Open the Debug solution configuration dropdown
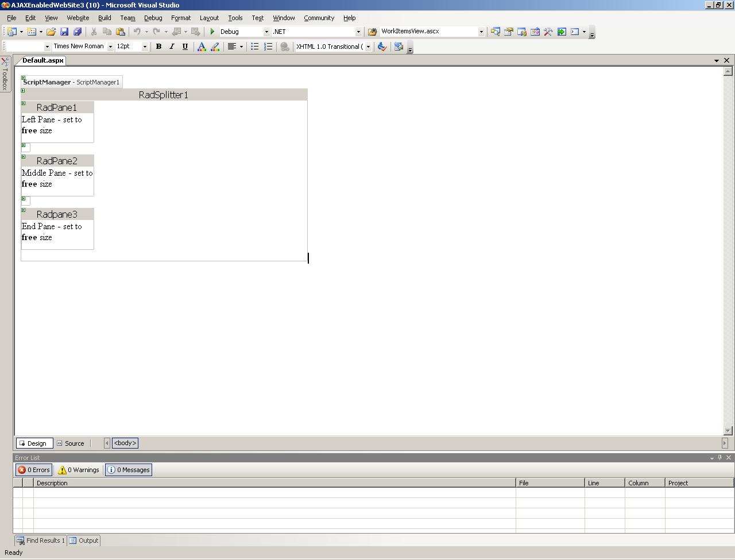 point(266,32)
